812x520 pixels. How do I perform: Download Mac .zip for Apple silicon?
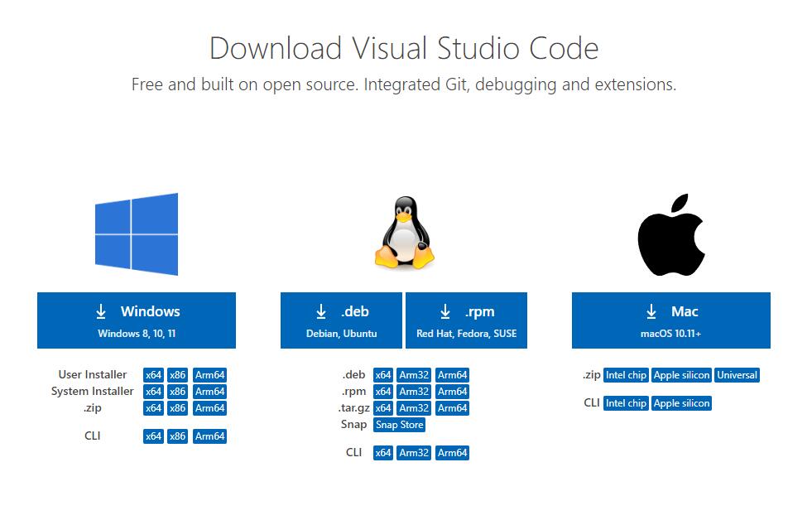click(x=681, y=375)
